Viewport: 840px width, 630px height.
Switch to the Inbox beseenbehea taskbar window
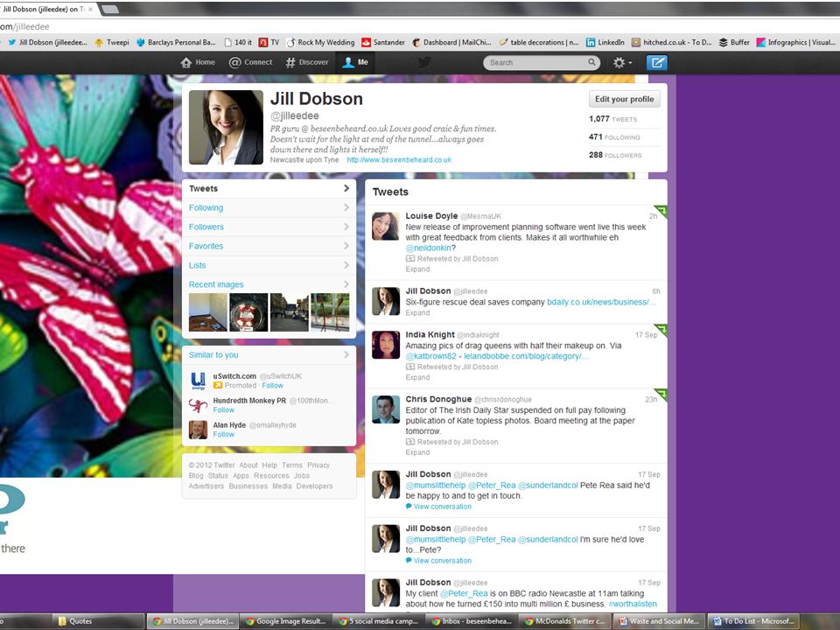click(472, 621)
